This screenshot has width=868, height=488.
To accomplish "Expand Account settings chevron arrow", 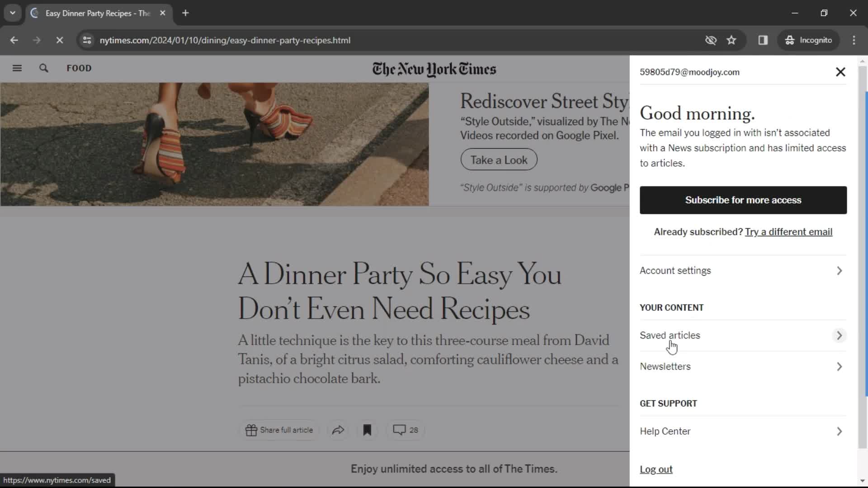I will click(840, 271).
